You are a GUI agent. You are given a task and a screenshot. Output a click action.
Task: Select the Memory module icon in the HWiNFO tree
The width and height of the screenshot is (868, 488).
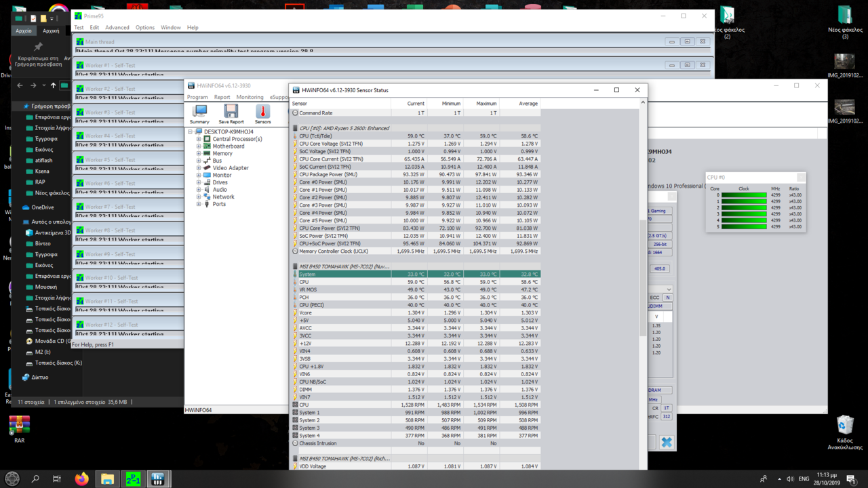pos(207,153)
